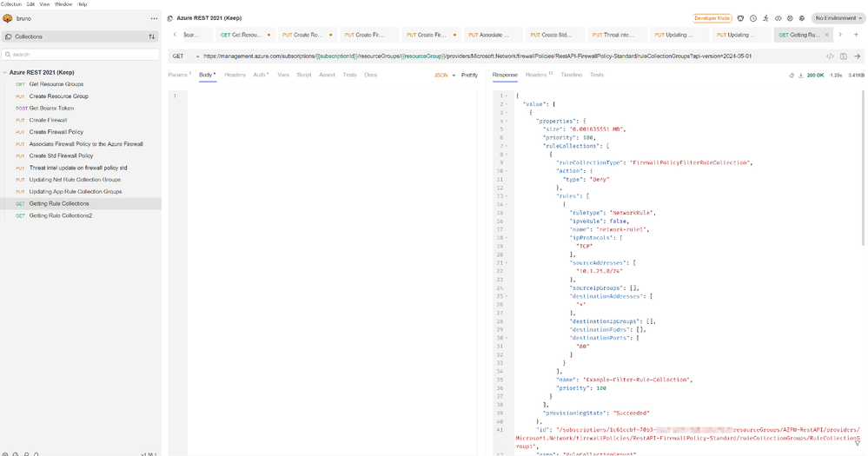Fold the "properties" block at line 4
Viewport: 868px width, 456px height.
507,122
